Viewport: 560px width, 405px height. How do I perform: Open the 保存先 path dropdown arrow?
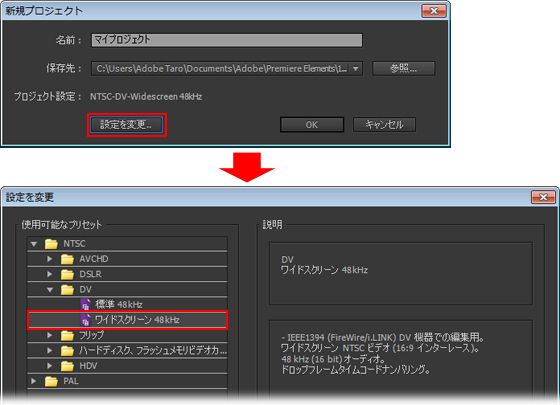tap(356, 69)
